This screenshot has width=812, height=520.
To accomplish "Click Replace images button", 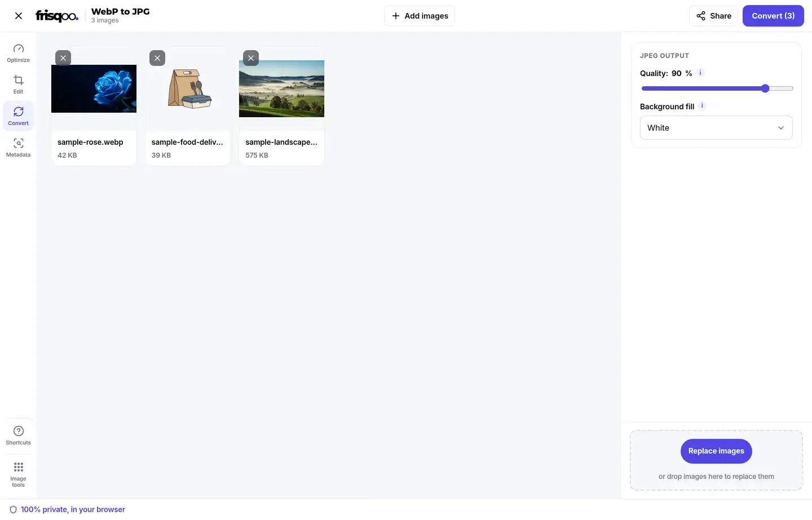I will (x=716, y=451).
